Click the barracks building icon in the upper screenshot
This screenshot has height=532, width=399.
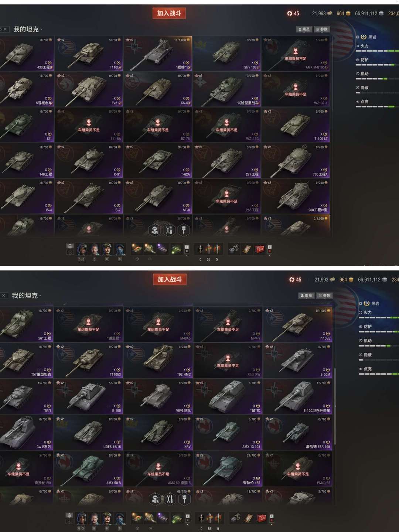click(70, 246)
